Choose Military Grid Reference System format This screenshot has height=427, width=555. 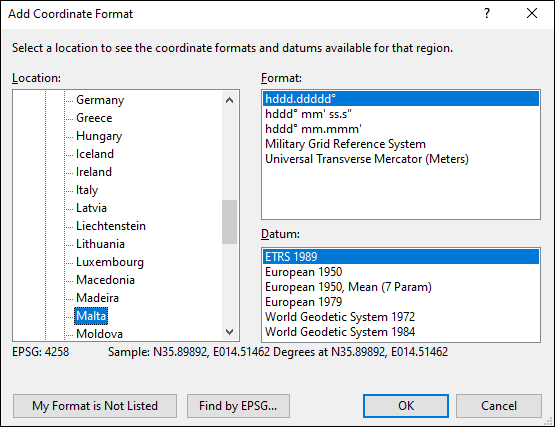click(x=401, y=144)
